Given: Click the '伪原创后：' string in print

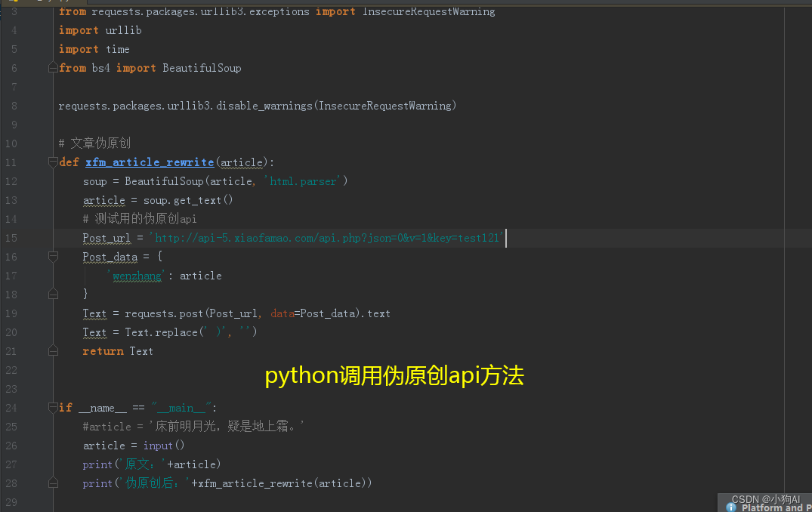Looking at the screenshot, I should point(155,483).
